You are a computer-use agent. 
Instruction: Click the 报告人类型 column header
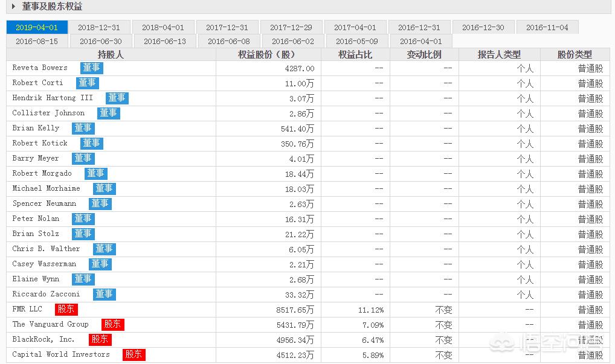[x=499, y=54]
